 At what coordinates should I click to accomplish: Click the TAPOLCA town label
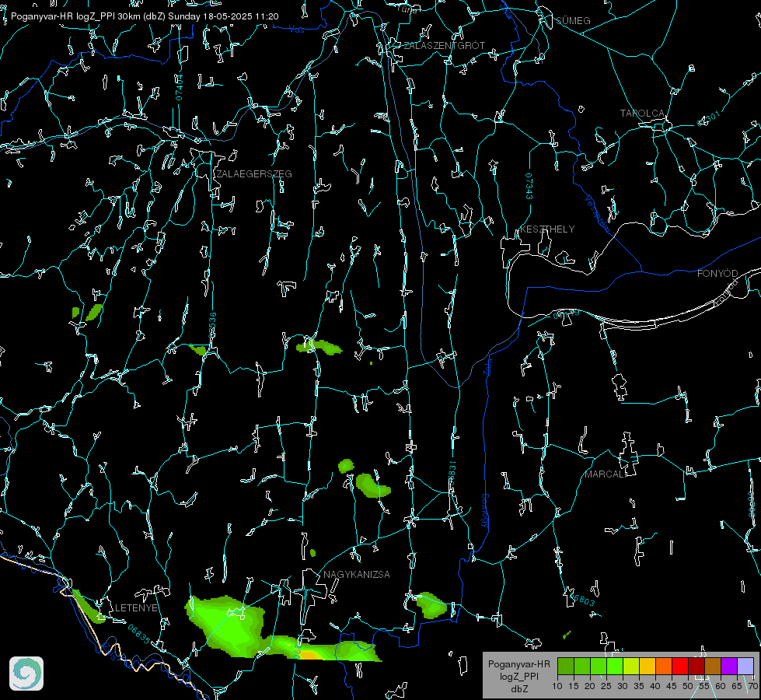click(643, 114)
